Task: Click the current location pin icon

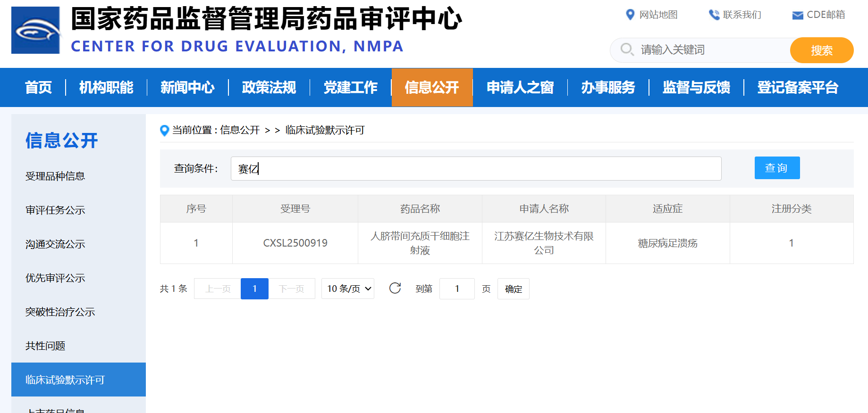Action: (164, 131)
